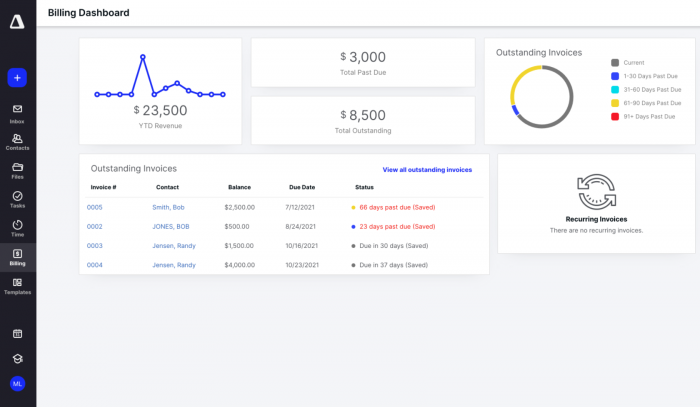Click the Billing Dashboard page title
Screen dimensions: 700x407
click(88, 13)
